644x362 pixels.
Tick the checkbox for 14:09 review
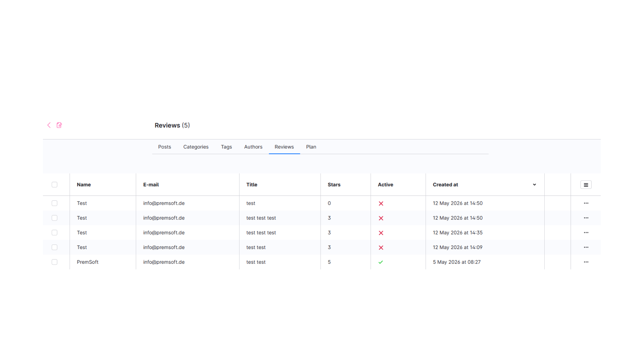[54, 247]
